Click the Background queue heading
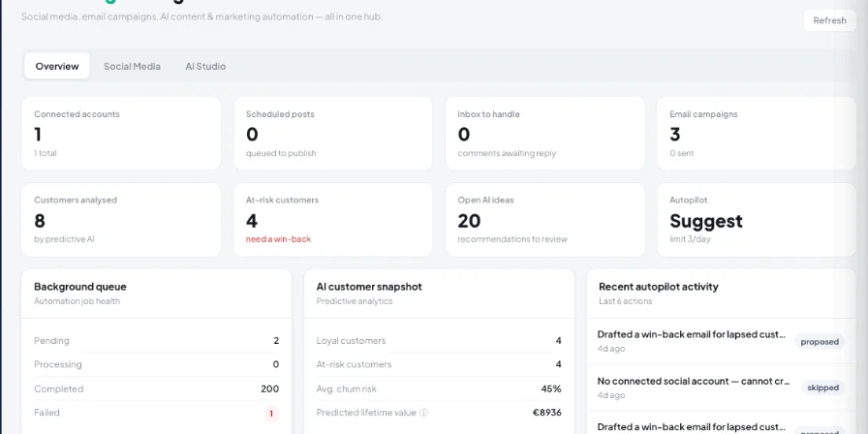Screen dimensions: 868x434 80,287
